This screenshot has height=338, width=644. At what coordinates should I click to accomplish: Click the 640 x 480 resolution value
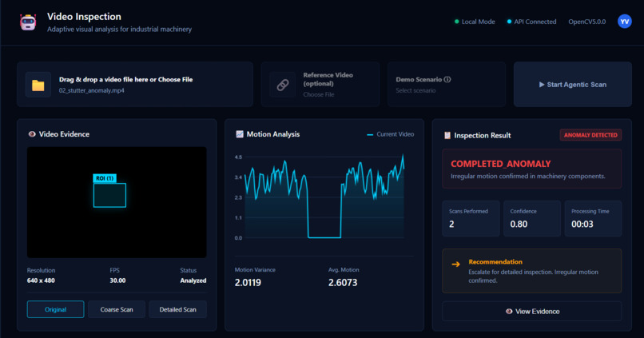[41, 280]
